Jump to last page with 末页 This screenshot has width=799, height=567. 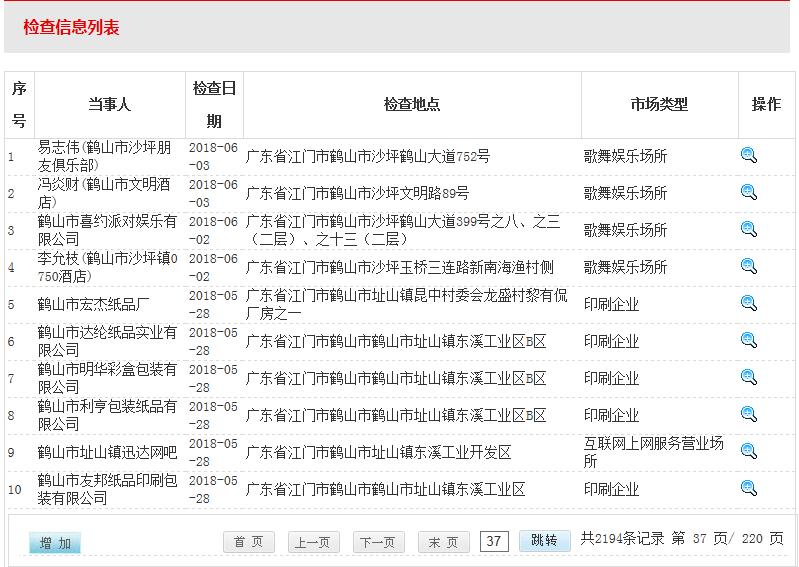[443, 542]
